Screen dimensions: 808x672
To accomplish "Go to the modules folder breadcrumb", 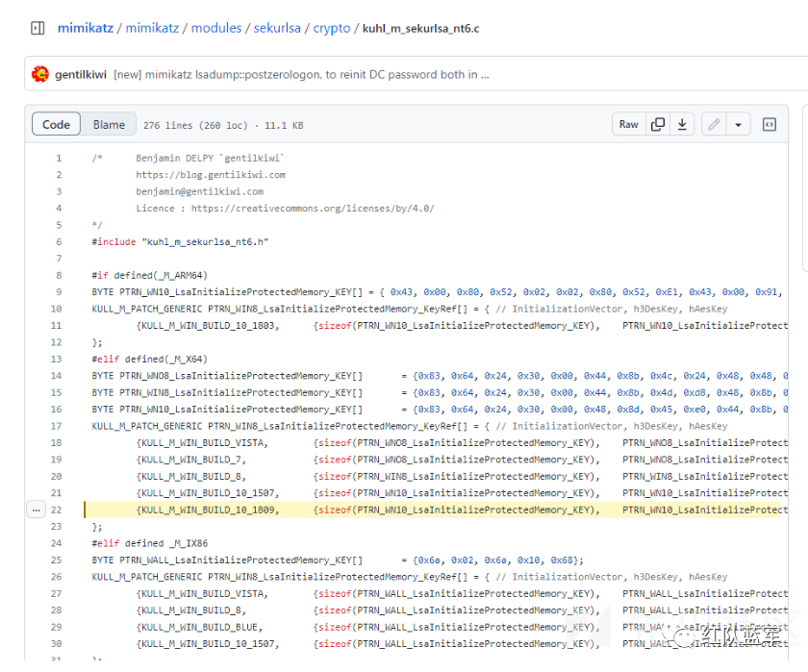I will (x=215, y=28).
